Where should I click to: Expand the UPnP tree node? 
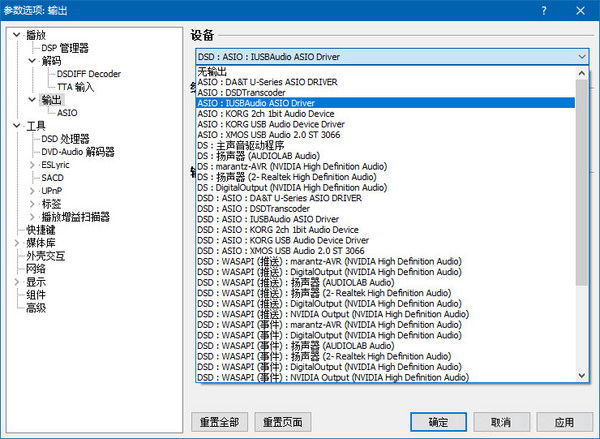coord(32,191)
